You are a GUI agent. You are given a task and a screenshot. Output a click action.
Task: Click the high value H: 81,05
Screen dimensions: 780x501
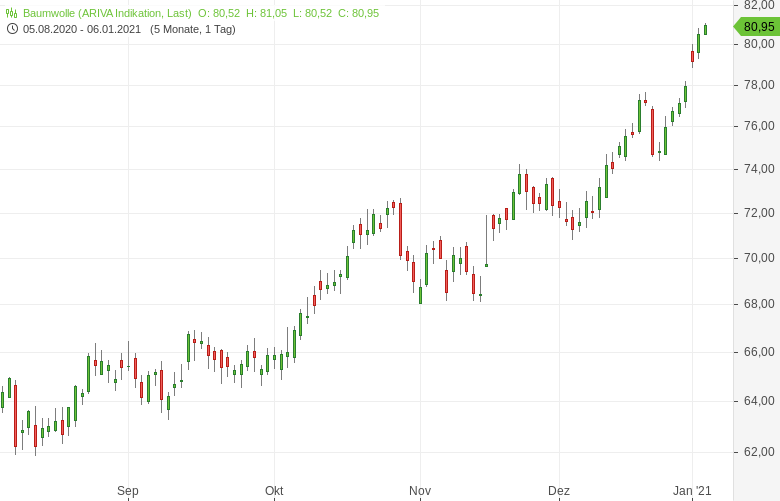(x=267, y=13)
